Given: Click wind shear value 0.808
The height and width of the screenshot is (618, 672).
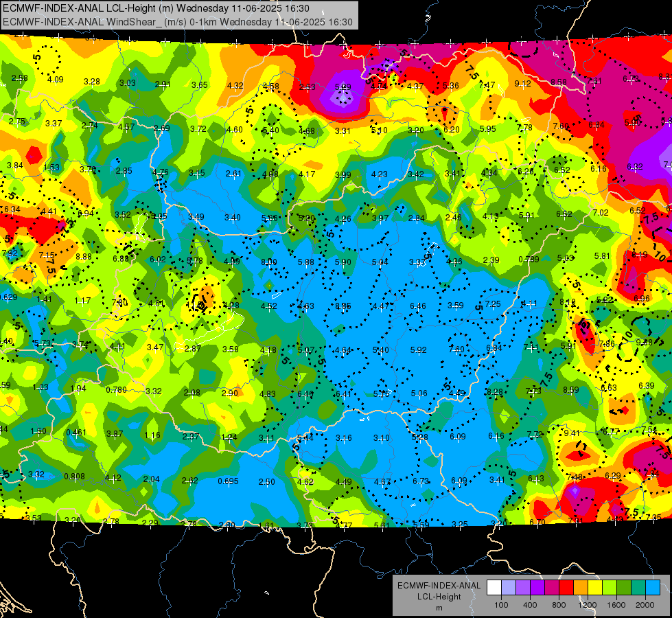Looking at the screenshot, I should 74,476.
